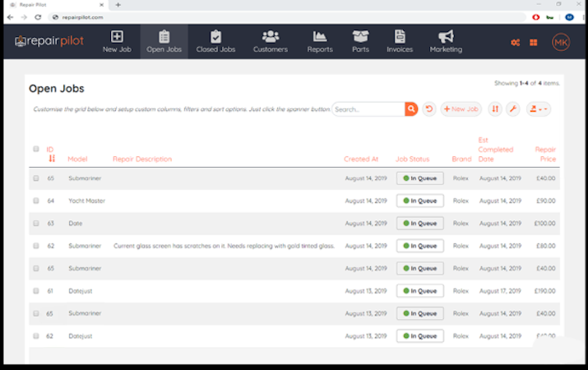Click the spanner button to customise grid

coord(513,109)
